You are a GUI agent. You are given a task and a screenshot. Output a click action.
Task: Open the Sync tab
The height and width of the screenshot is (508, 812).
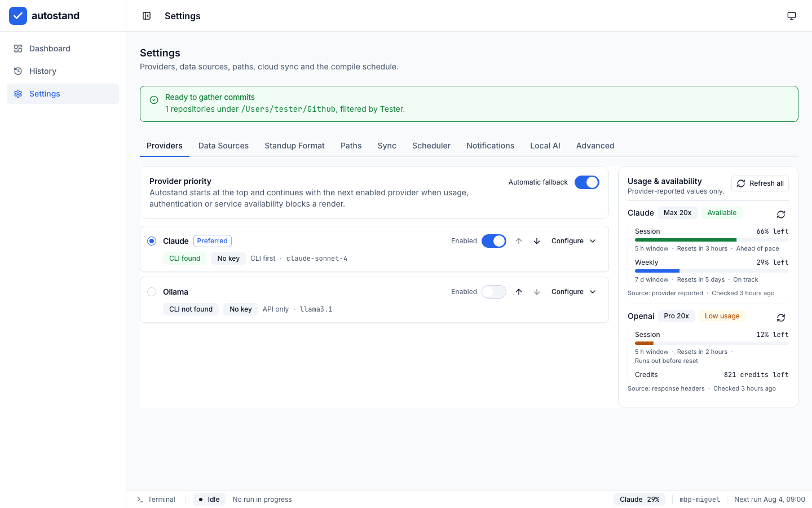pyautogui.click(x=387, y=146)
